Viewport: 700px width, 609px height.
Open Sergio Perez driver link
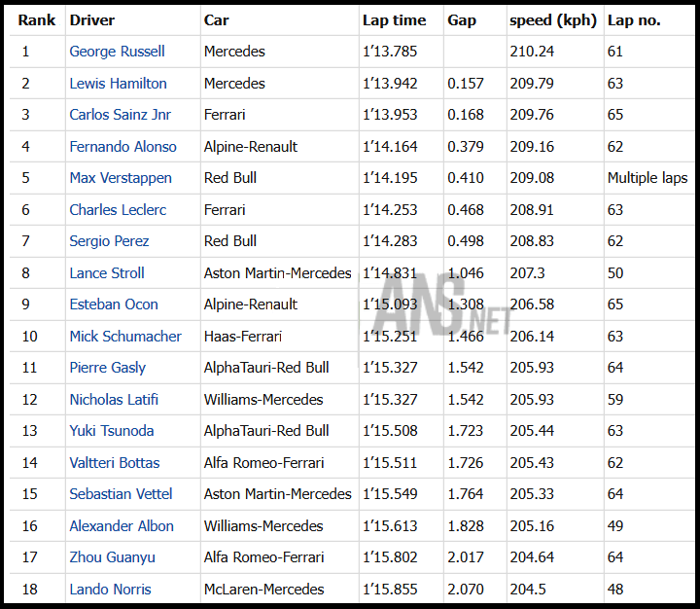109,241
